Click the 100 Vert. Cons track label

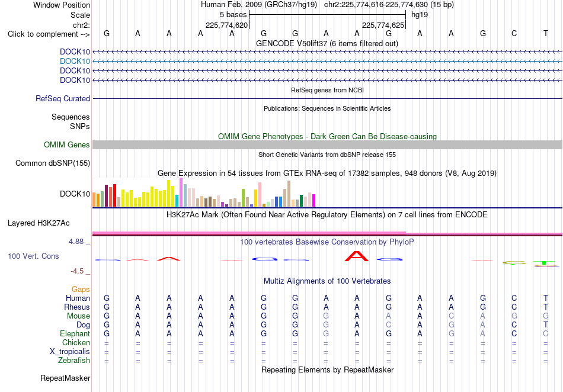pyautogui.click(x=33, y=256)
